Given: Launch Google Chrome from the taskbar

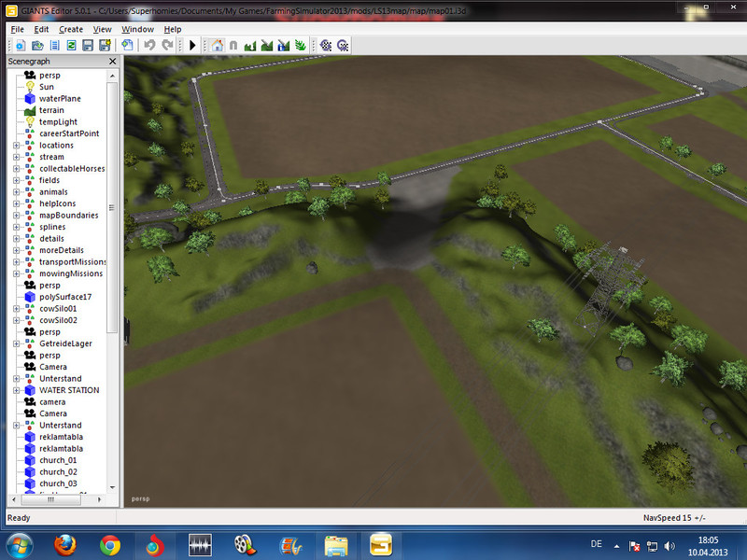Looking at the screenshot, I should [110, 546].
